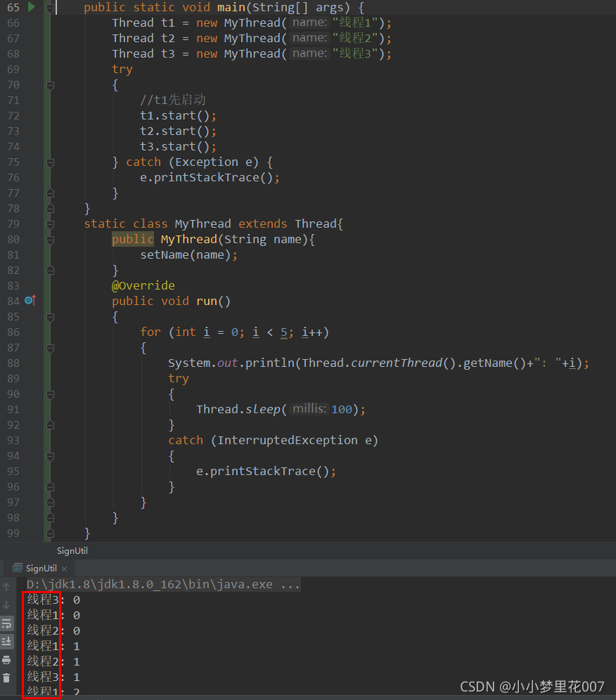The height and width of the screenshot is (700, 616).
Task: Click the 'name:' hint on the t1 line
Action: (309, 22)
